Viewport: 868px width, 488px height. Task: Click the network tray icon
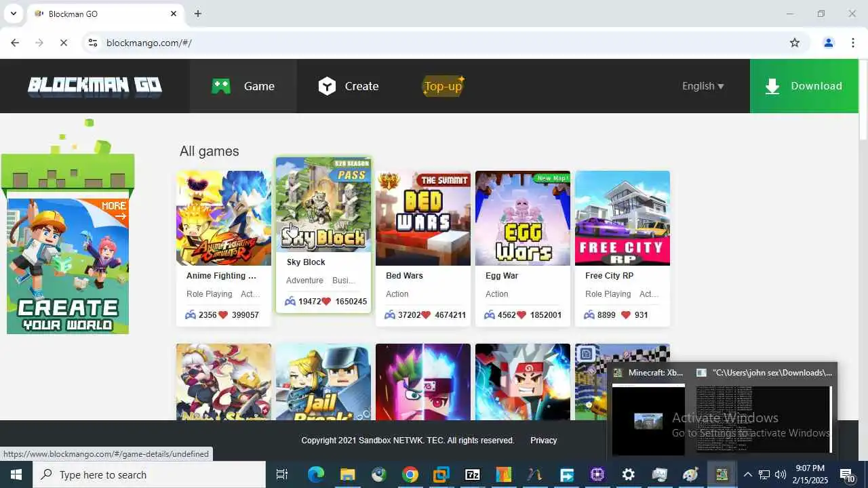click(764, 474)
